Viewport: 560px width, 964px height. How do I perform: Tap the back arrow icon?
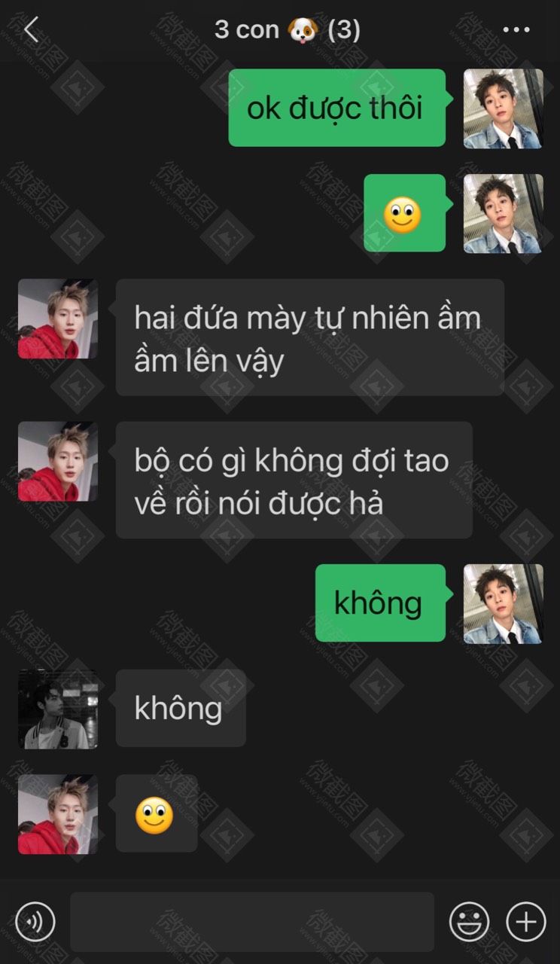30,30
